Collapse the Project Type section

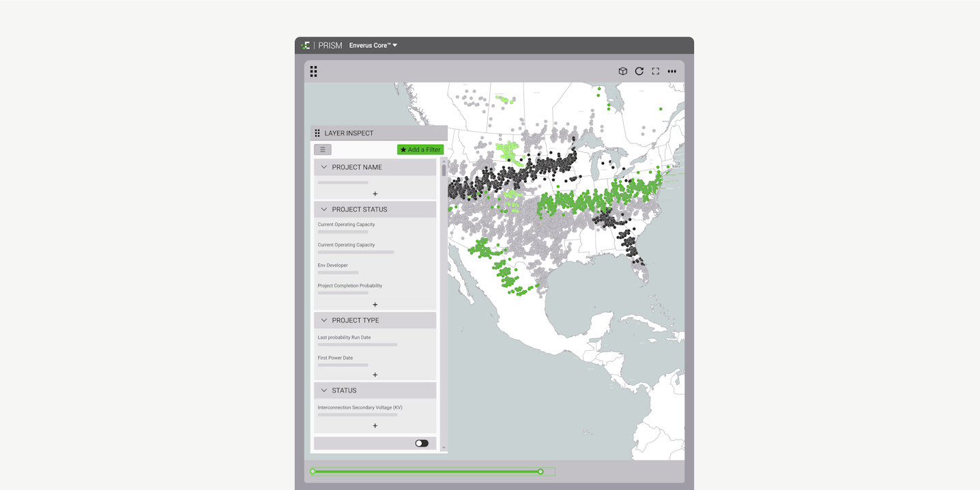[x=324, y=320]
